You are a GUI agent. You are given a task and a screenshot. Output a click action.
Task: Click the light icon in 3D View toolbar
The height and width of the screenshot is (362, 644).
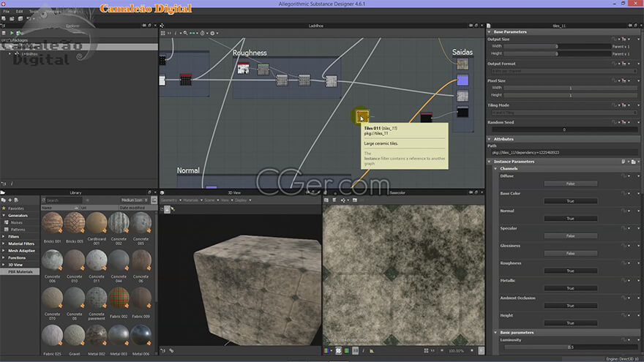173,209
